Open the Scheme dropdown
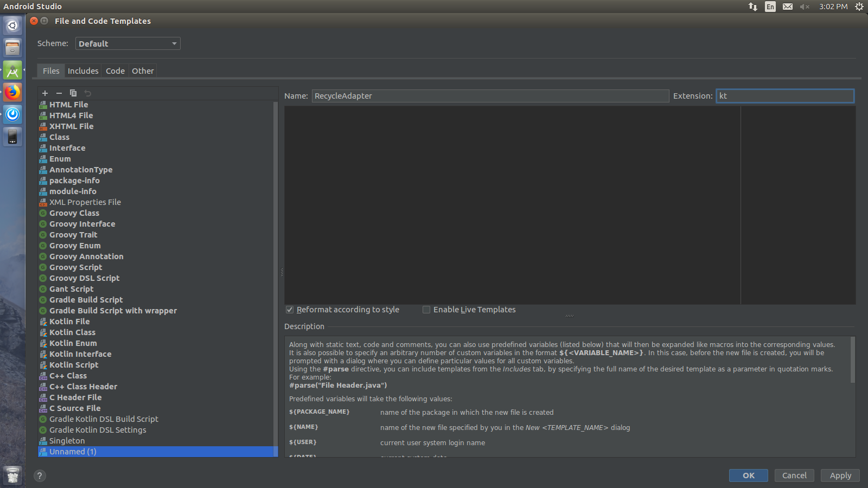Image resolution: width=868 pixels, height=488 pixels. pyautogui.click(x=127, y=43)
